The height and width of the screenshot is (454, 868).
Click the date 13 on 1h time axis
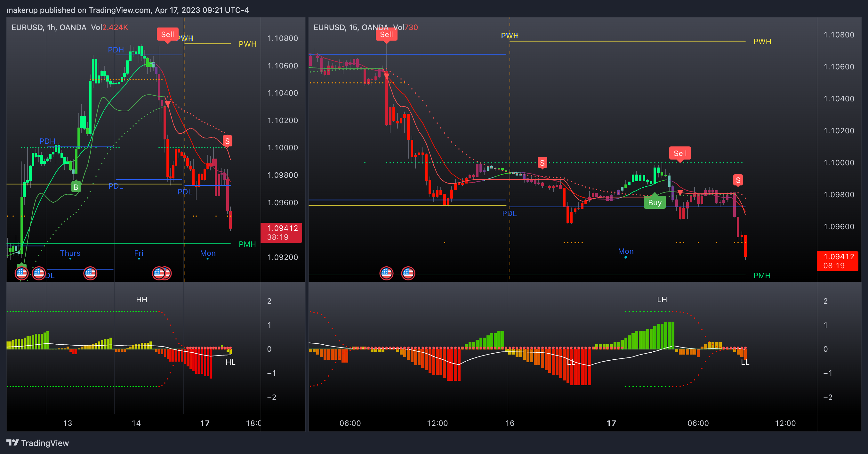(68, 423)
